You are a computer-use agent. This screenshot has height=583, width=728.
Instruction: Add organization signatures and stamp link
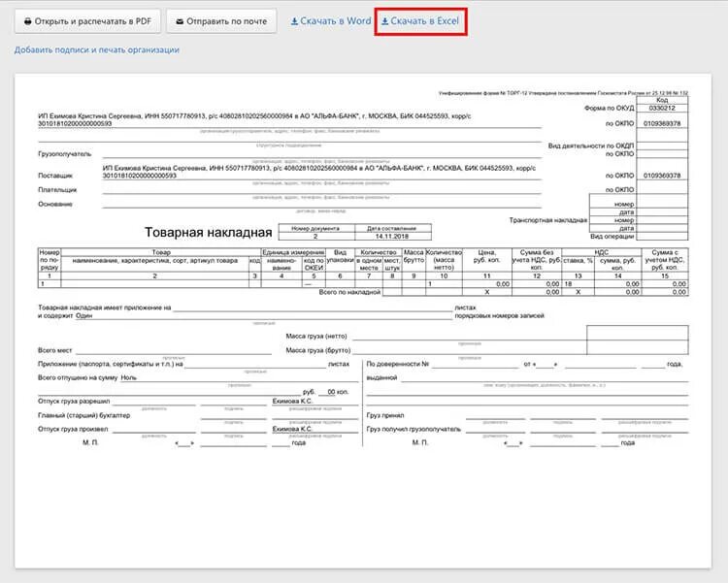coord(96,49)
